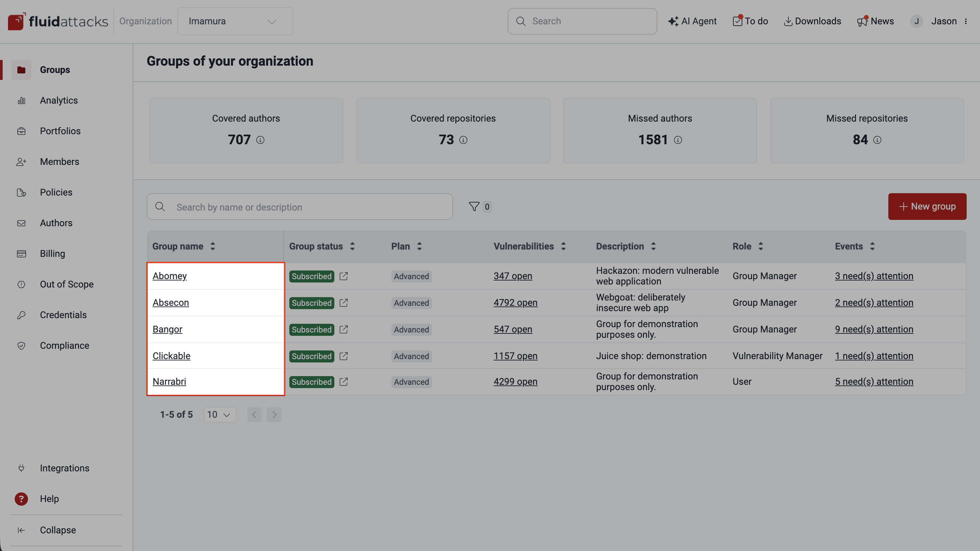Open the AI Agent feature
This screenshot has height=551, width=980.
pos(692,21)
